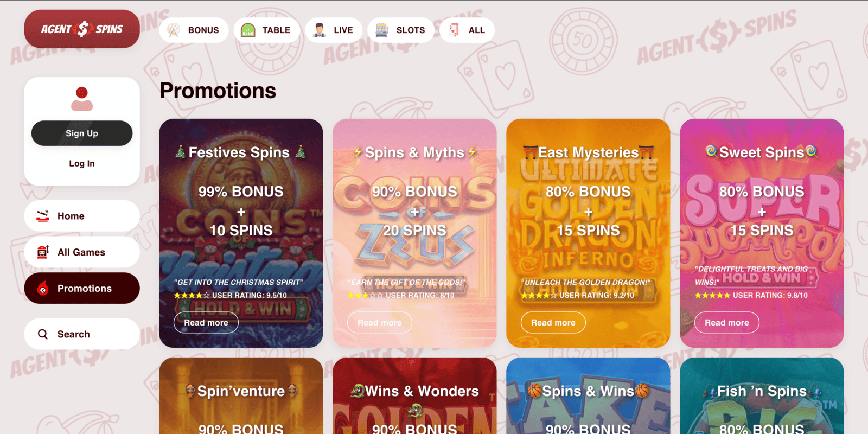Open the Spin'venture promotion card

241,395
